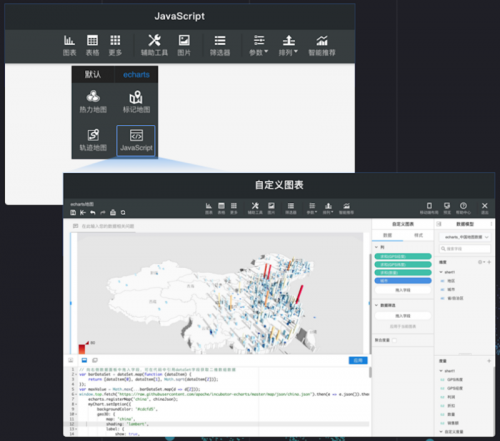Open the echarts data model dropdown

point(465,237)
